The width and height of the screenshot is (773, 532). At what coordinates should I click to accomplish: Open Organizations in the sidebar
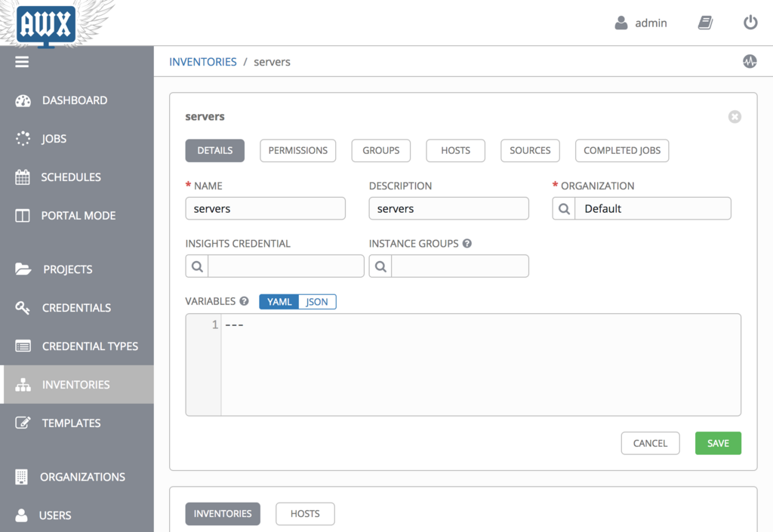[x=77, y=477]
